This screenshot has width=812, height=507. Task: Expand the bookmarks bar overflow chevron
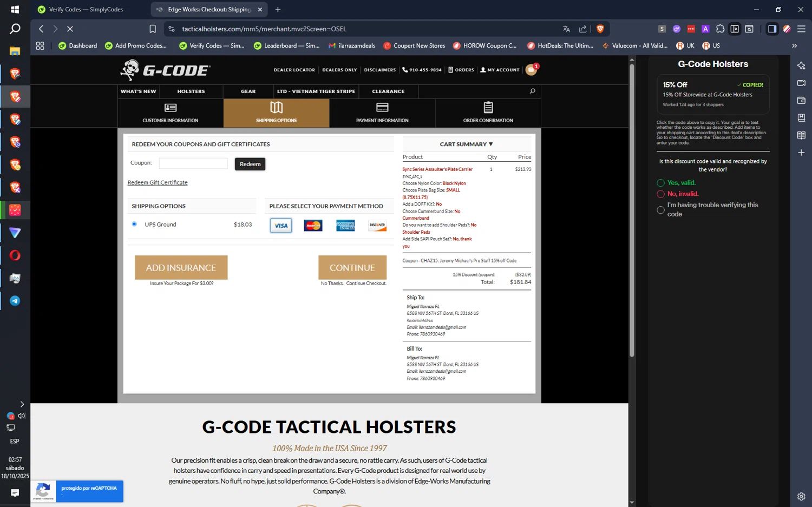[794, 46]
